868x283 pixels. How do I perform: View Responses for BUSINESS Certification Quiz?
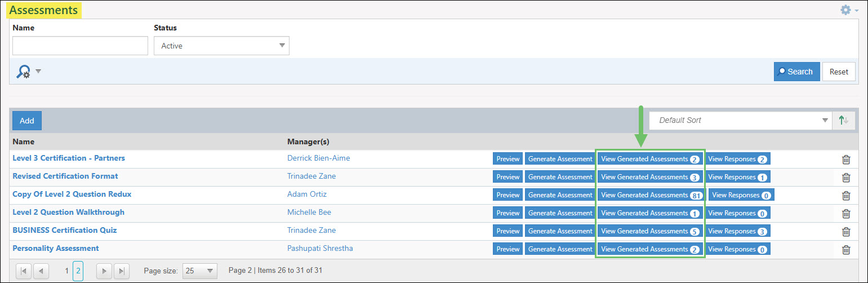click(x=737, y=231)
